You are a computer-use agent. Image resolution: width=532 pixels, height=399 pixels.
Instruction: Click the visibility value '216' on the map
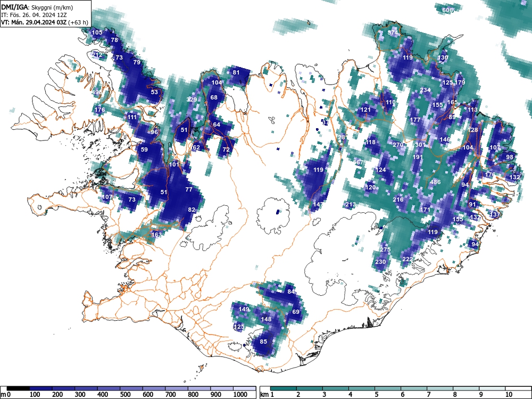(398, 199)
